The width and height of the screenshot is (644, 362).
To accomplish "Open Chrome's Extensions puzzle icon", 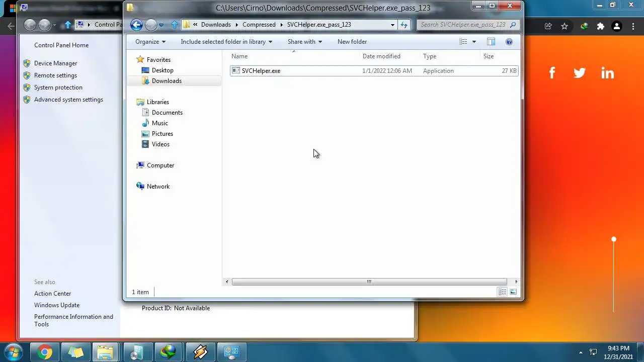I will [600, 26].
